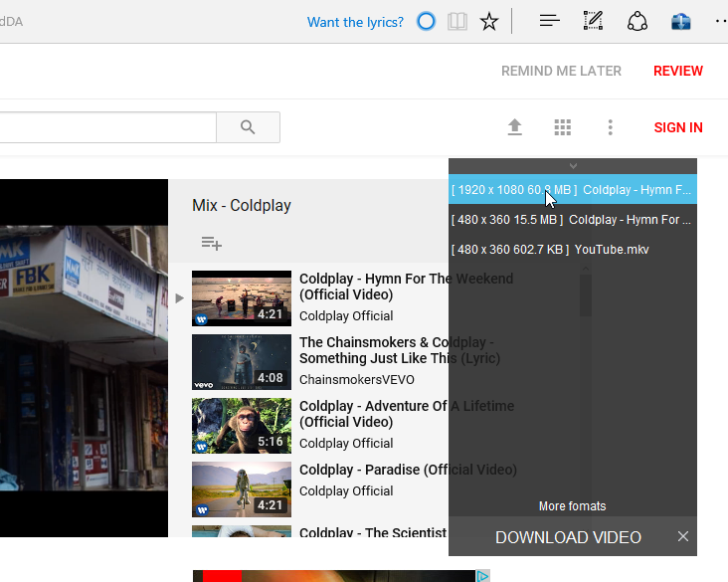Open the Paradise video thumbnail

click(x=242, y=489)
